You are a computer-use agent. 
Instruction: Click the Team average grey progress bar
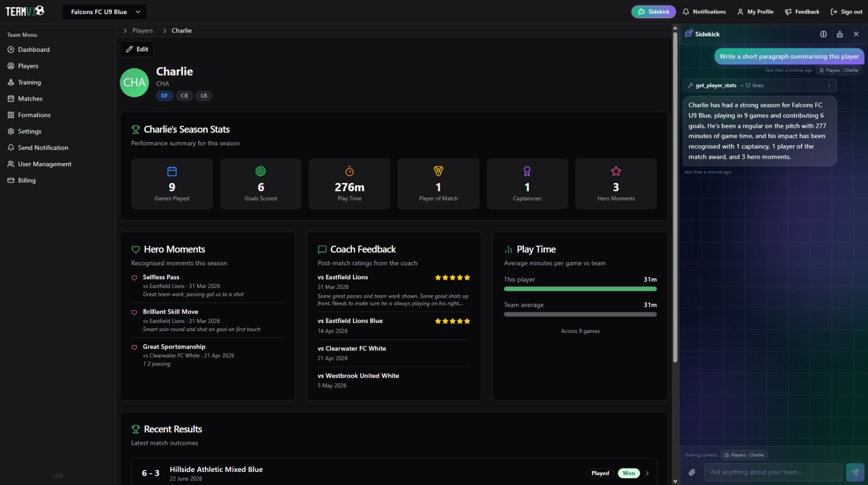click(580, 315)
